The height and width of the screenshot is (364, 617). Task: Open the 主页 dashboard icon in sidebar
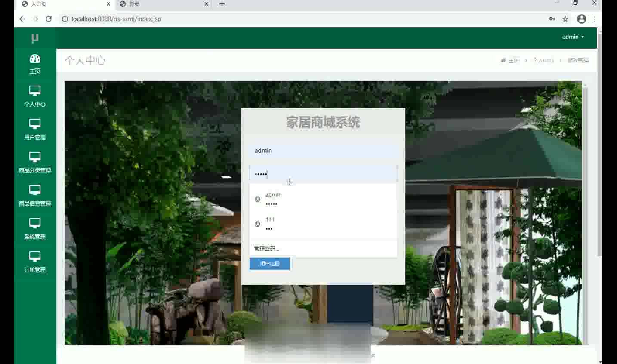coord(35,59)
